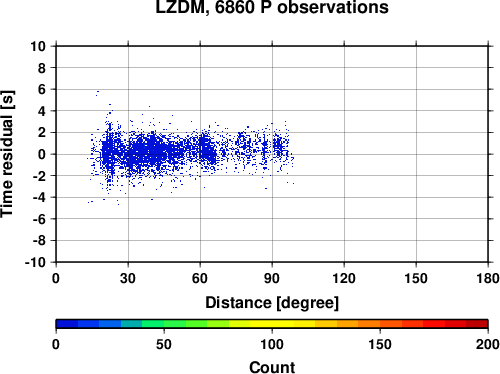Click the y-axis tick label 0
Image resolution: width=500 pixels, height=374 pixels.
(x=42, y=154)
